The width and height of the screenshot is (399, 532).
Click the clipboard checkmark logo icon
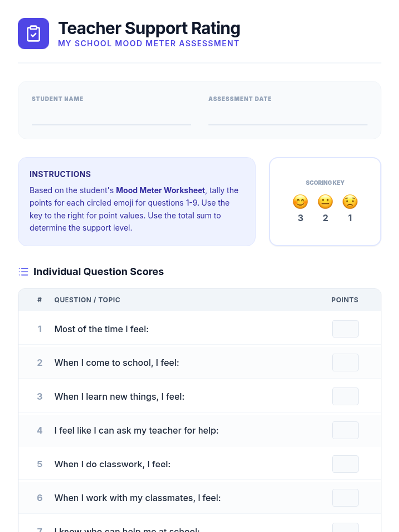(x=33, y=34)
